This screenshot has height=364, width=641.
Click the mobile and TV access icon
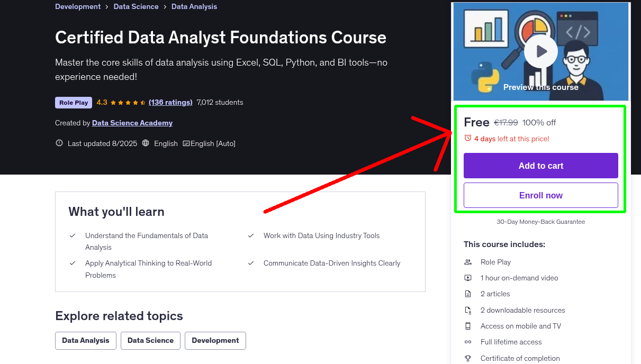click(x=468, y=326)
